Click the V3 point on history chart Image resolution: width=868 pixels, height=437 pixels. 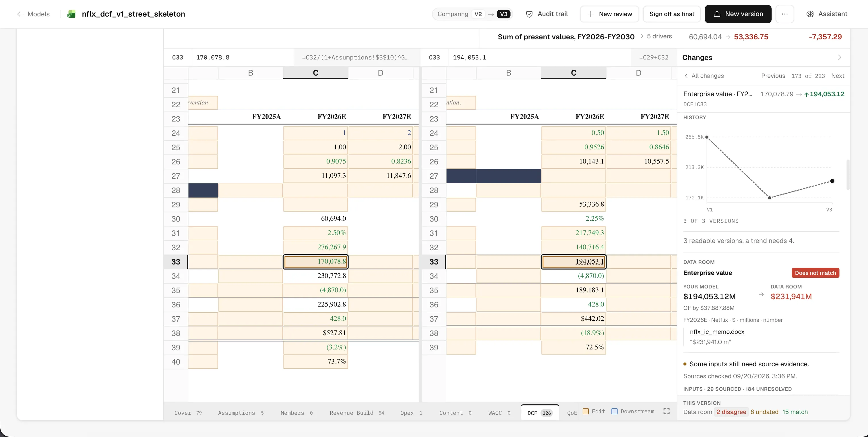coord(832,181)
